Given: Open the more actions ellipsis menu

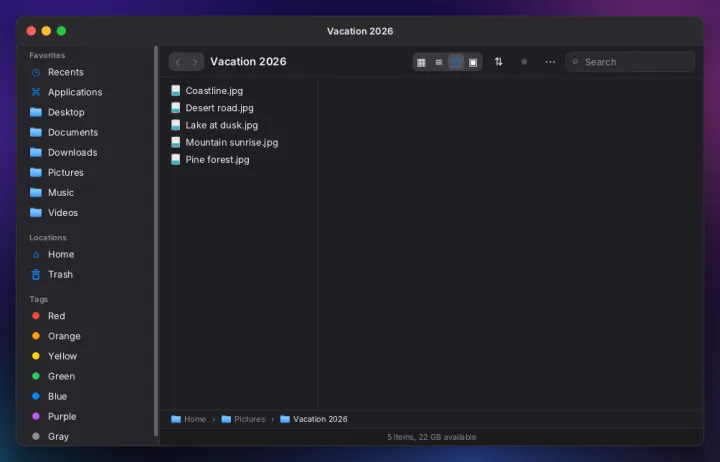Looking at the screenshot, I should [x=550, y=62].
